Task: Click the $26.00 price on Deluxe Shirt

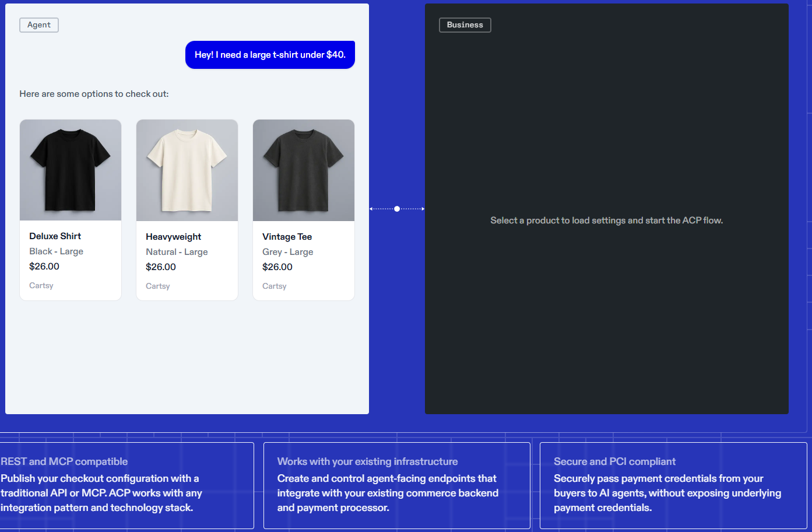Action: pos(44,267)
